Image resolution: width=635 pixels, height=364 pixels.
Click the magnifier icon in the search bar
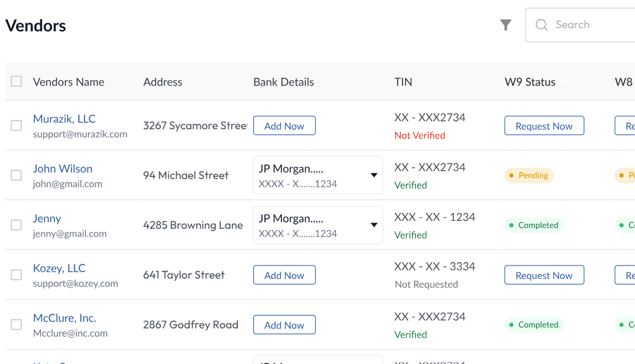pos(541,25)
